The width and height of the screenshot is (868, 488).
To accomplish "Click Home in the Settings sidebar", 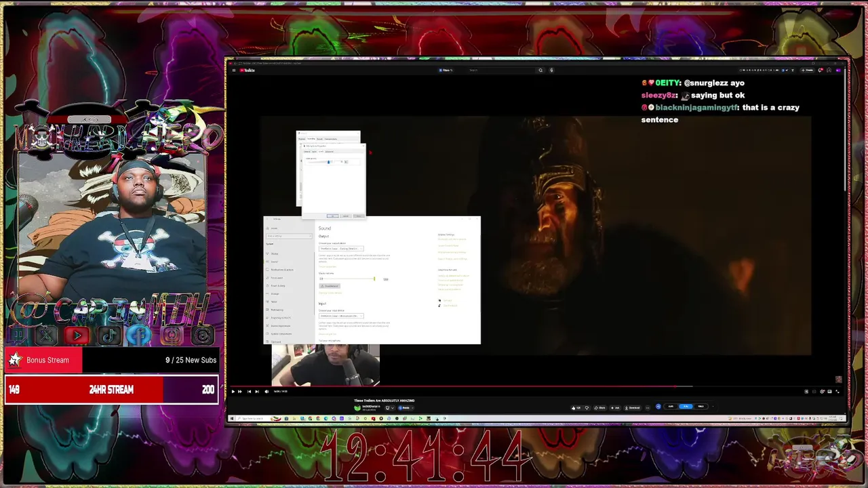I will (274, 228).
